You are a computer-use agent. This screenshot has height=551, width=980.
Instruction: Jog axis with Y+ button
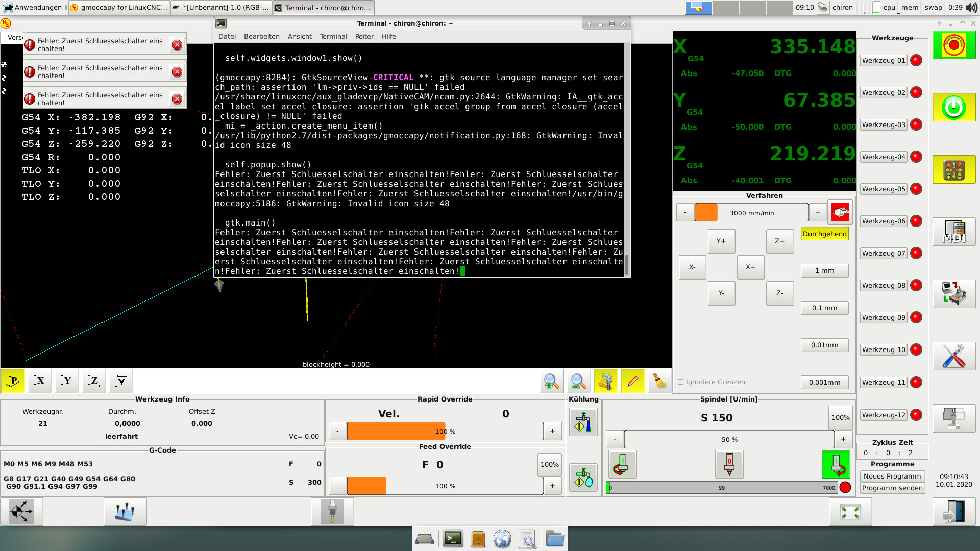coord(721,241)
